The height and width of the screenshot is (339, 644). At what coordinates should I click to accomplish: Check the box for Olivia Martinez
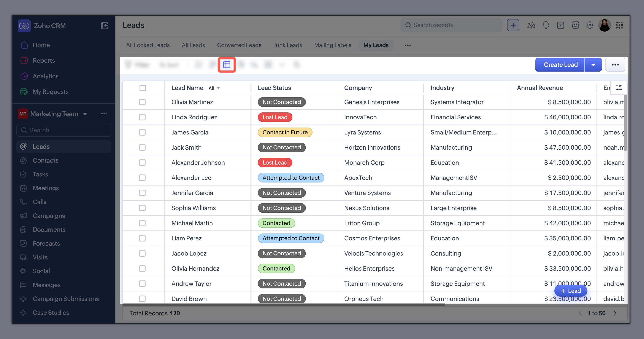(x=142, y=102)
